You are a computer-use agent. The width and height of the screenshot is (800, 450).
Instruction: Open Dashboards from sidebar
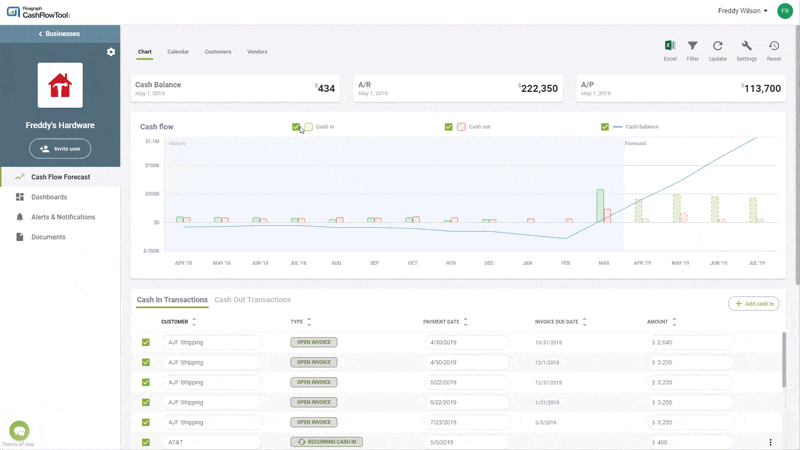coord(49,197)
